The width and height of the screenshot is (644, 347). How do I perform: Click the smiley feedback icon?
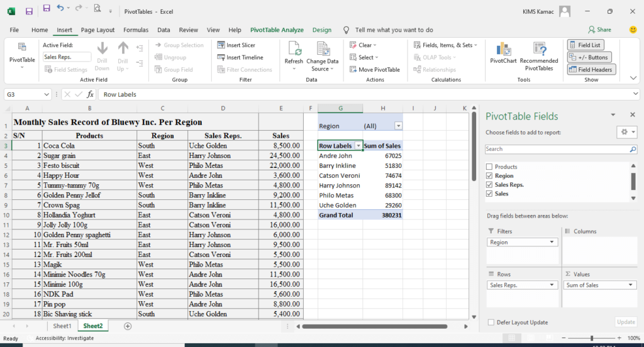click(x=633, y=30)
